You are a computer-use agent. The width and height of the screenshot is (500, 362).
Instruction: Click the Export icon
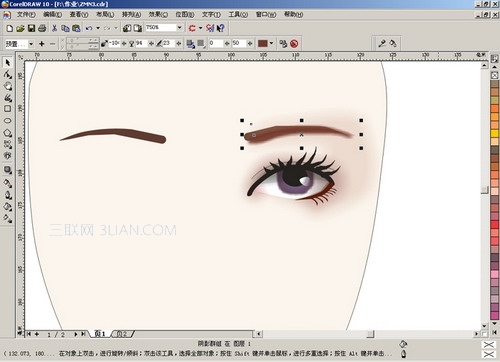(138, 28)
